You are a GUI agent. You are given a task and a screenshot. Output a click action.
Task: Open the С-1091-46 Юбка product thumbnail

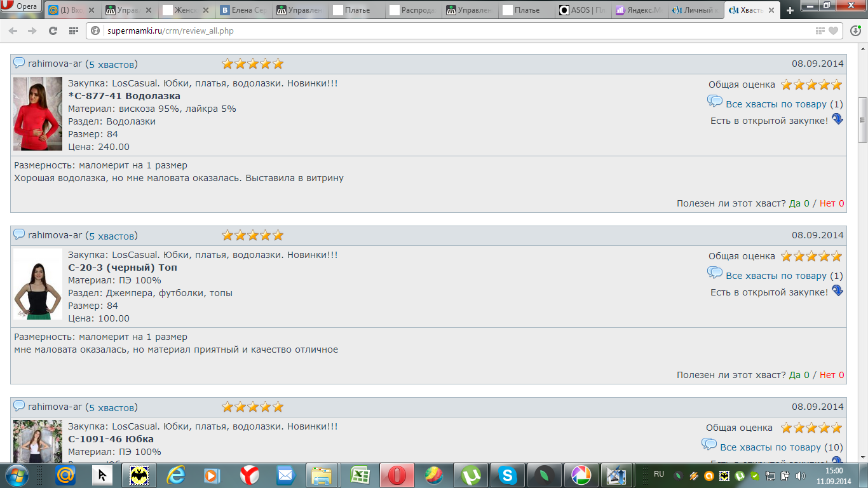point(37,441)
